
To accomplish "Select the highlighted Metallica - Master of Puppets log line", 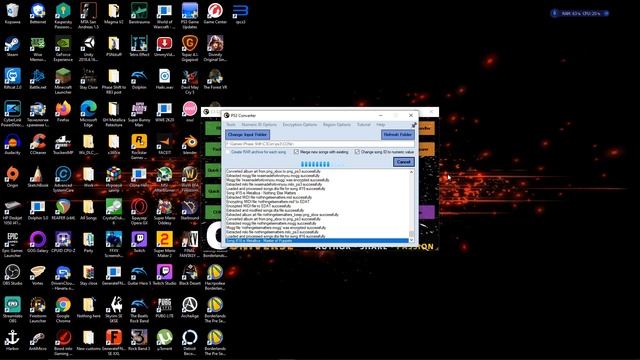I will coord(317,241).
